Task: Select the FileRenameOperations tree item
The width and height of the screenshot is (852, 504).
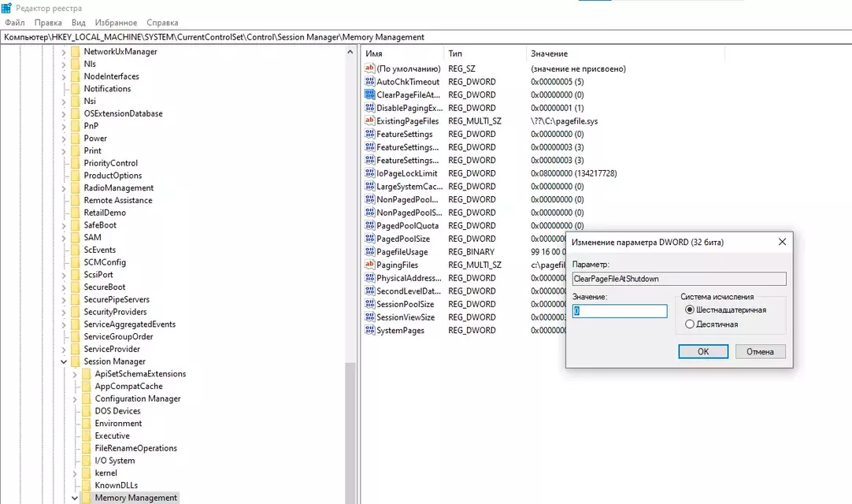Action: click(x=136, y=448)
